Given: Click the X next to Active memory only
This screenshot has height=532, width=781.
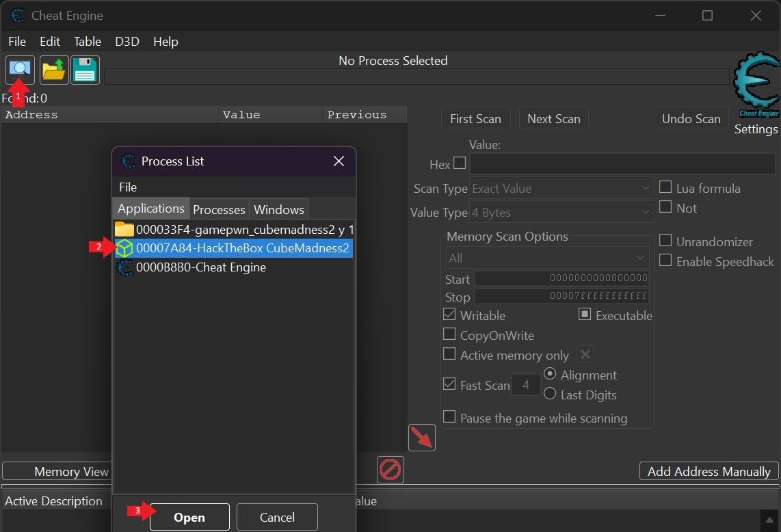Looking at the screenshot, I should (x=585, y=355).
